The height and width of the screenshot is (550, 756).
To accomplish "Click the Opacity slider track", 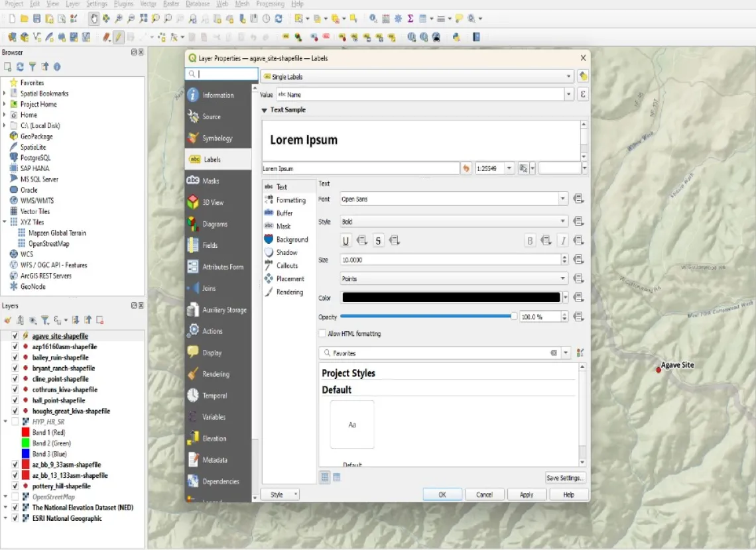I will [428, 317].
